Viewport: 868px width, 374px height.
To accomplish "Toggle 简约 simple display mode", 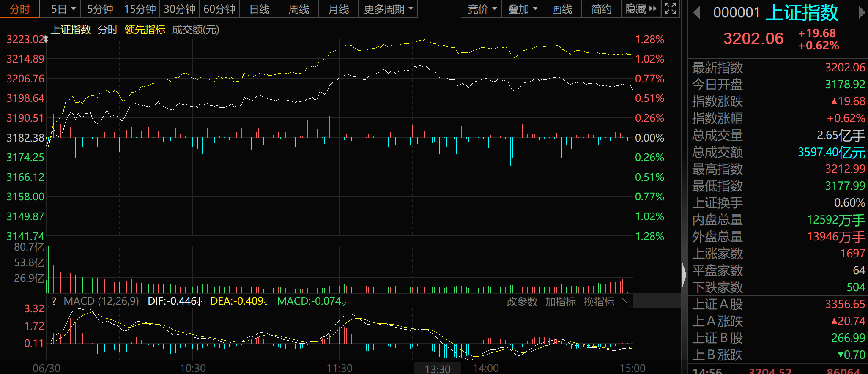I will tap(601, 9).
